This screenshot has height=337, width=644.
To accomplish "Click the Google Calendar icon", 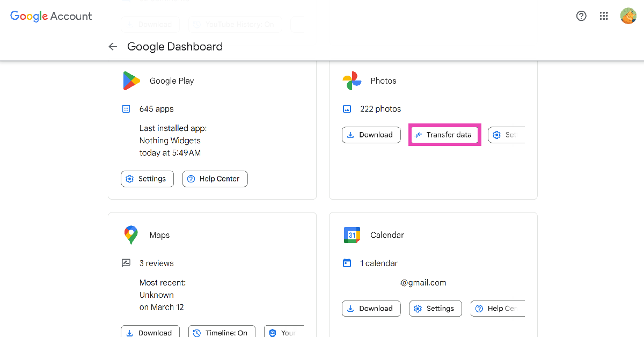I will point(352,235).
